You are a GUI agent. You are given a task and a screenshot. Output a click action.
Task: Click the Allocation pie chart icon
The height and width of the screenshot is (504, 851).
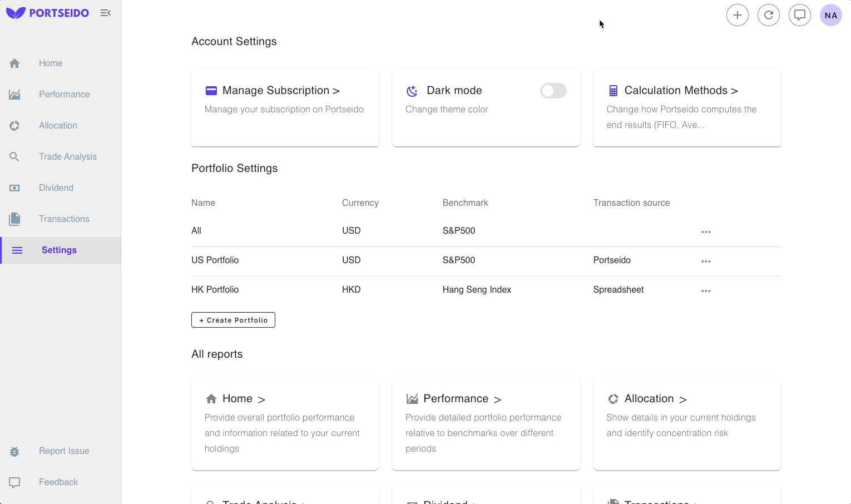14,125
